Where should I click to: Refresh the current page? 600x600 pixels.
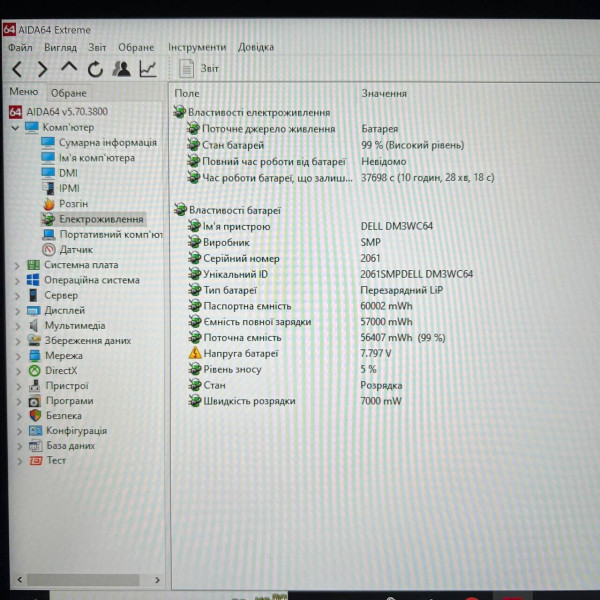95,69
